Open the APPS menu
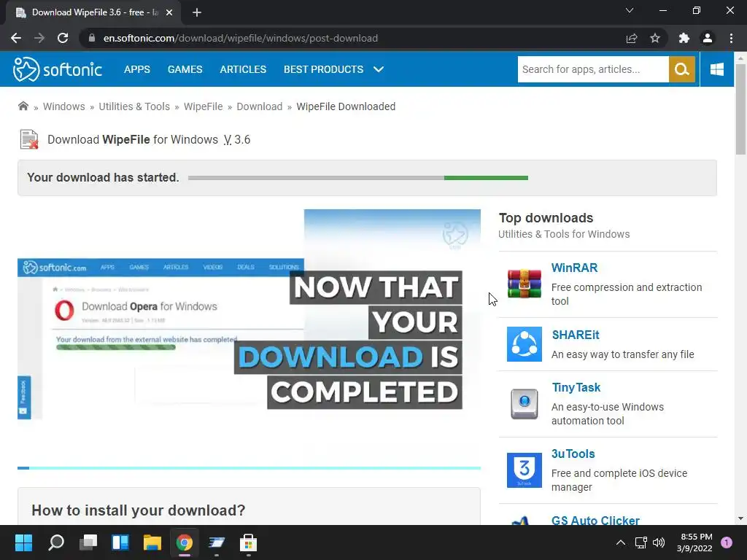The image size is (747, 560). pos(136,69)
